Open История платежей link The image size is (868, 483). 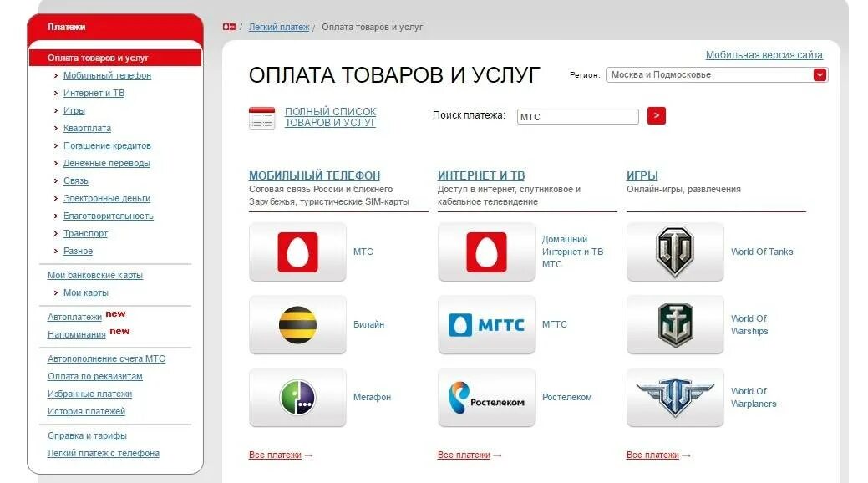coord(86,411)
